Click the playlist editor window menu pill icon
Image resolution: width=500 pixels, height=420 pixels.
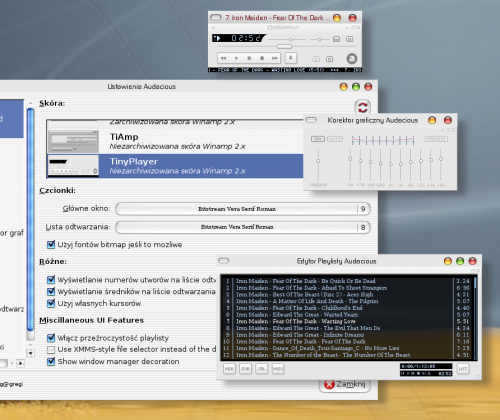pyautogui.click(x=224, y=261)
